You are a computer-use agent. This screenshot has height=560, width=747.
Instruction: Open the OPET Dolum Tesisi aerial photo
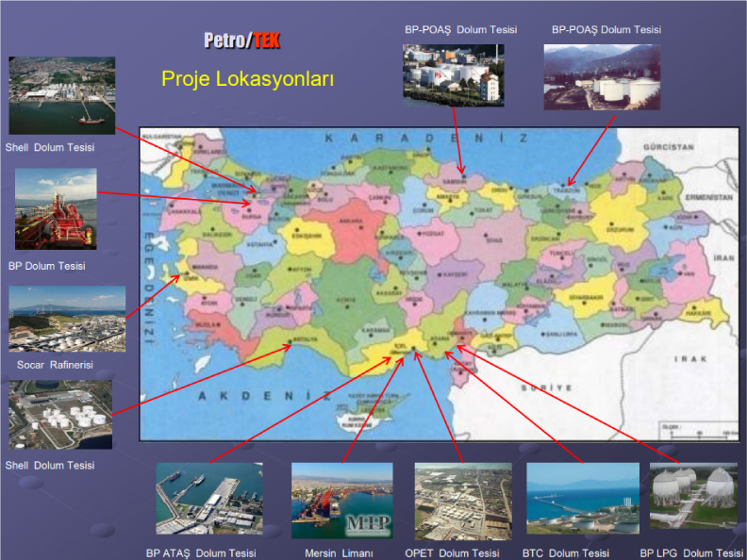[463, 502]
